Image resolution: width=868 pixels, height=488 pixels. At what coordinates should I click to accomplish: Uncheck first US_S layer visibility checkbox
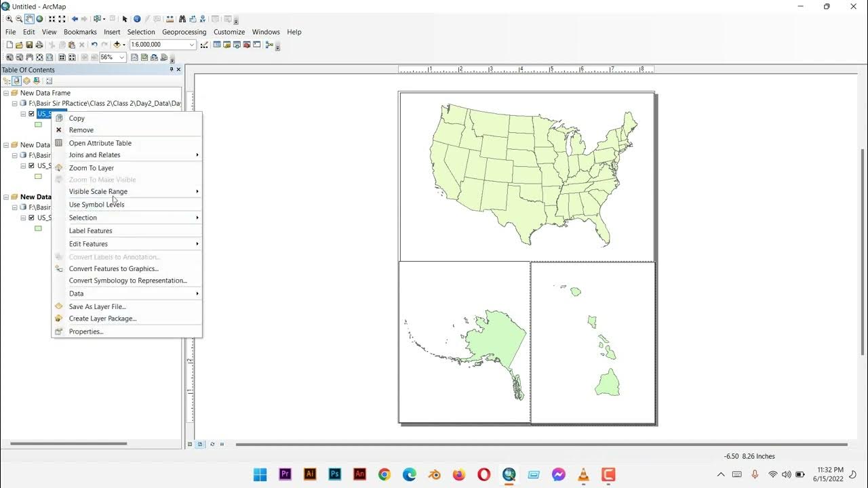[31, 114]
